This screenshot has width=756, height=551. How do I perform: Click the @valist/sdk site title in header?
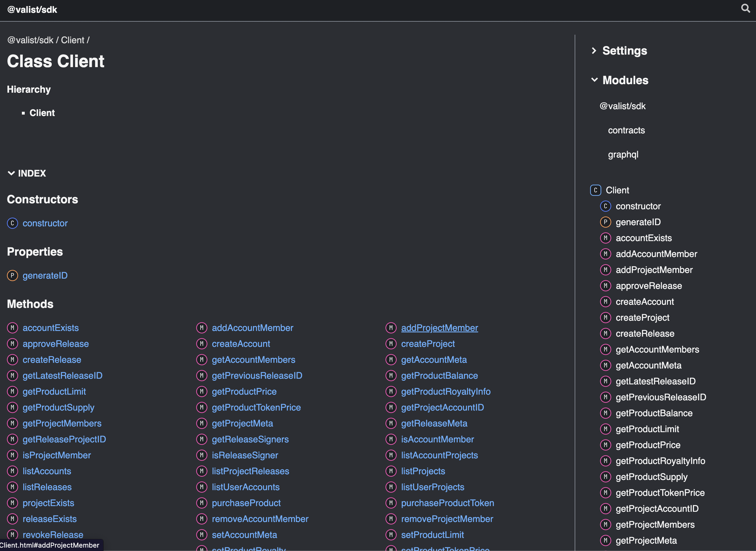click(32, 10)
